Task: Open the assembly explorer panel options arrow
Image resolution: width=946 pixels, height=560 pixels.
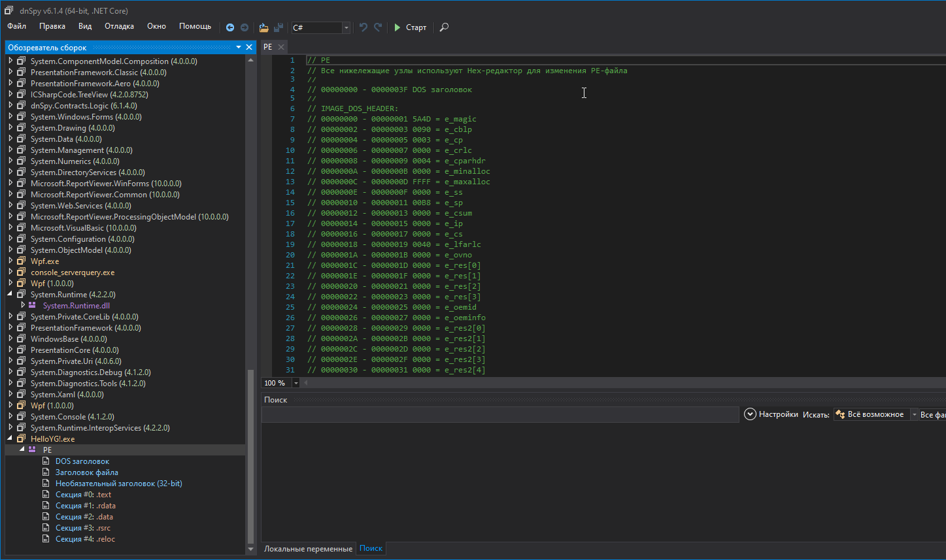Action: tap(239, 47)
